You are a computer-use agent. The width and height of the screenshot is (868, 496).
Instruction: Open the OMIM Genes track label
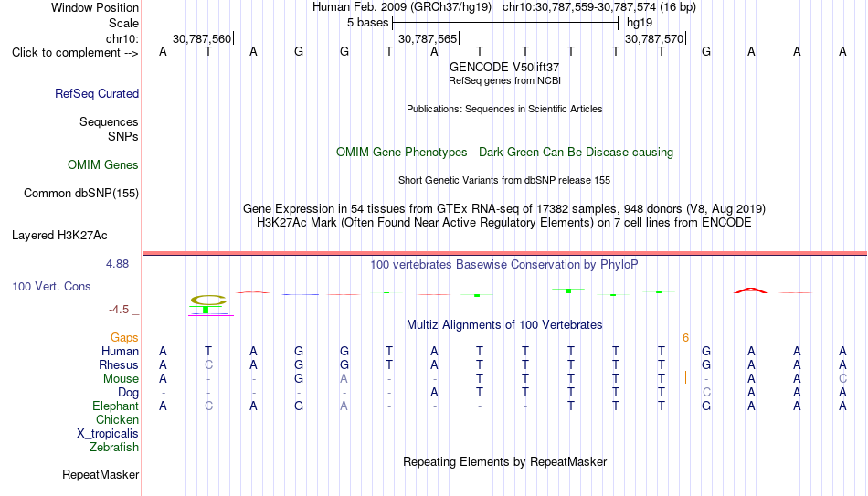(102, 165)
